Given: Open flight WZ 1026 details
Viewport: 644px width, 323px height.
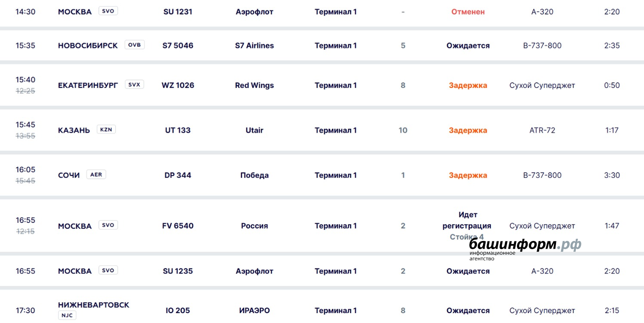Looking at the screenshot, I should [x=178, y=85].
